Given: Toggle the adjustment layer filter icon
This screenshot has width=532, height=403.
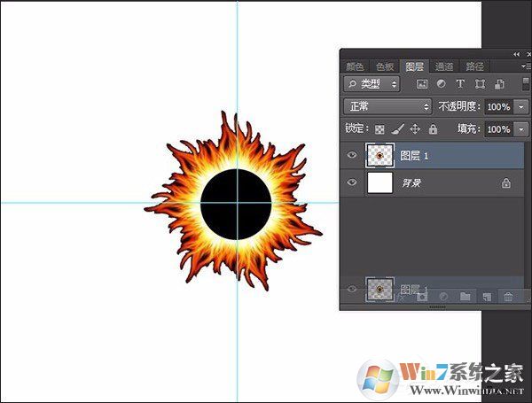Looking at the screenshot, I should [441, 83].
